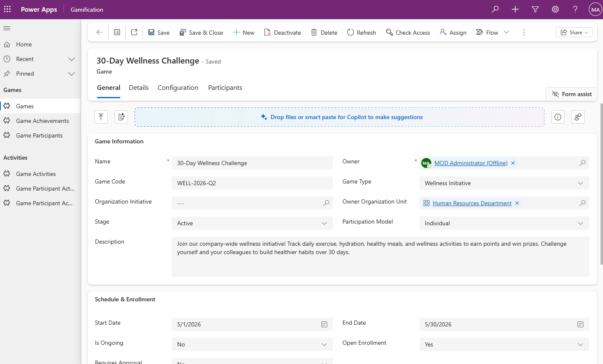Search the Organization Initiative lookup icon

click(x=326, y=203)
